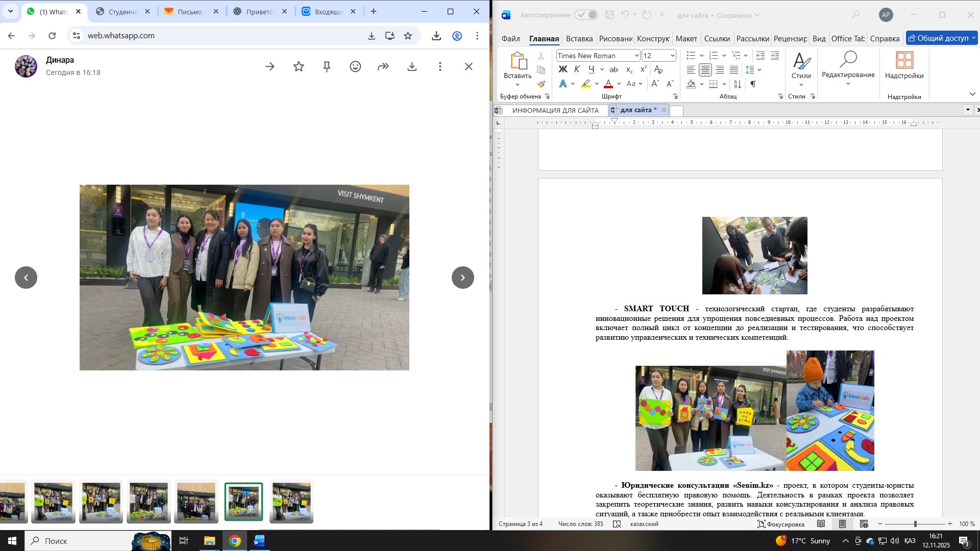React with the emoji icon

pyautogui.click(x=355, y=67)
